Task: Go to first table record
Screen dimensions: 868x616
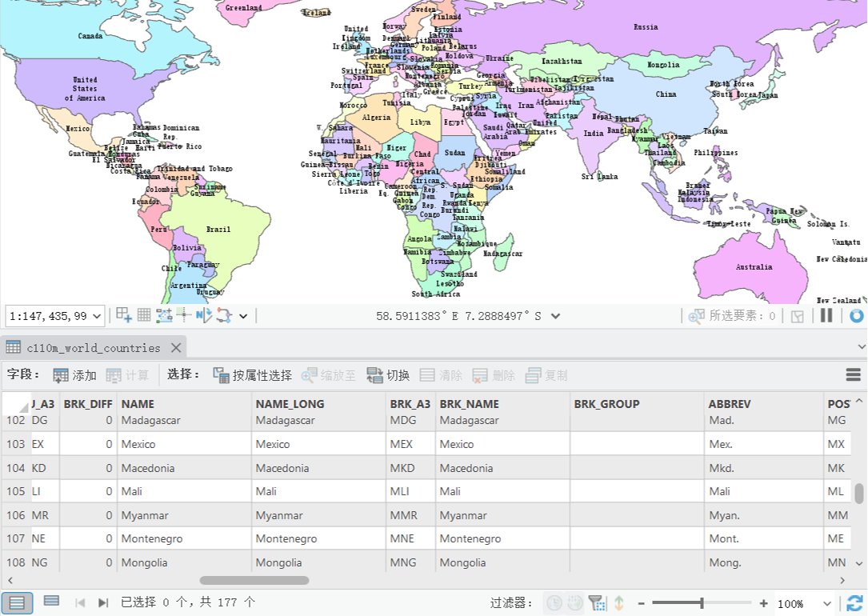Action: click(80, 602)
